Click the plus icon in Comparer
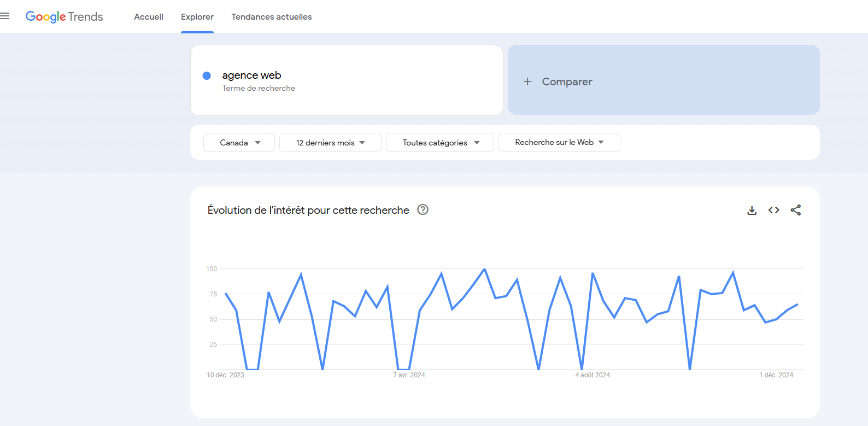Image resolution: width=868 pixels, height=426 pixels. (x=527, y=81)
